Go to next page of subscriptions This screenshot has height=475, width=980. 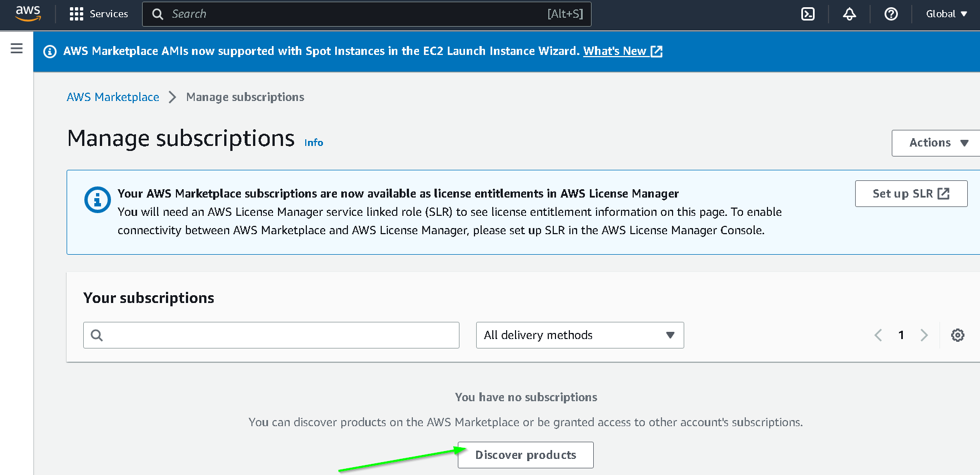click(x=924, y=335)
